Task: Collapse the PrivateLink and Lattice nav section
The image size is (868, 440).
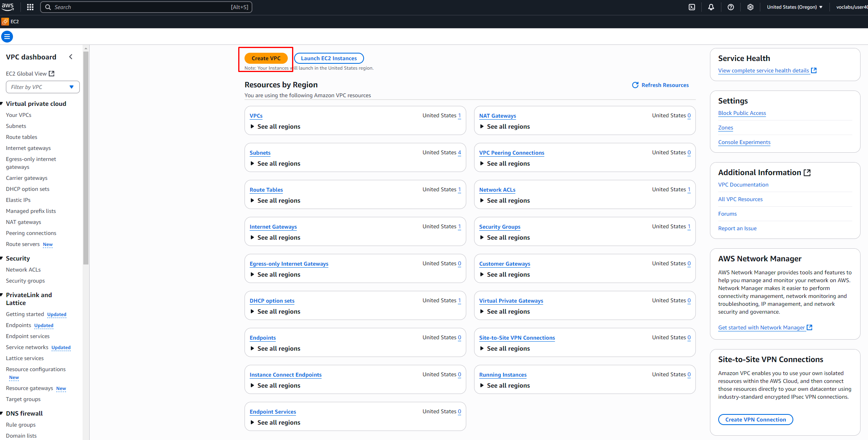Action: [x=2, y=295]
